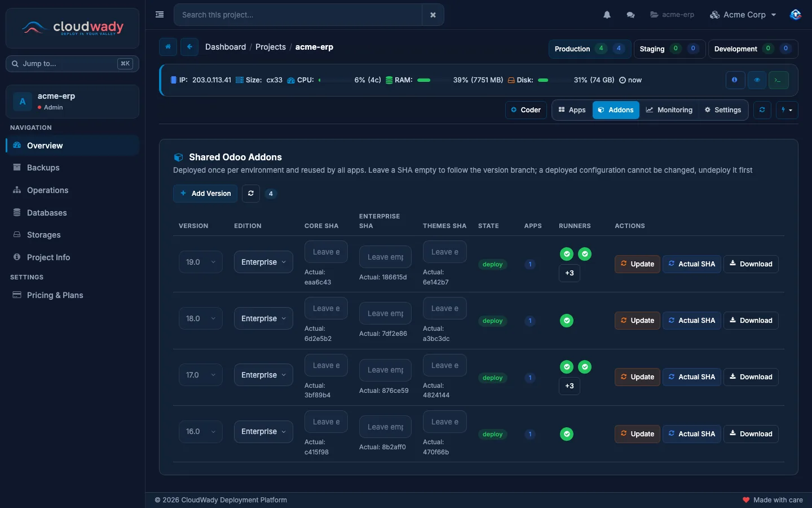Click the home icon in breadcrumb

pyautogui.click(x=168, y=47)
